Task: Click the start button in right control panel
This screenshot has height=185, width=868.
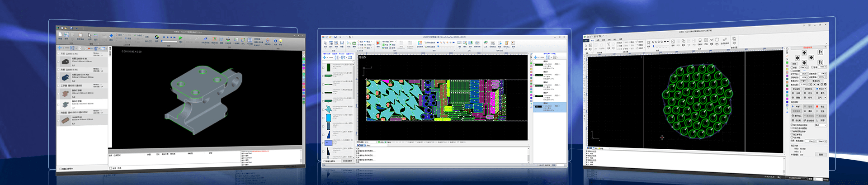Action: click(797, 107)
